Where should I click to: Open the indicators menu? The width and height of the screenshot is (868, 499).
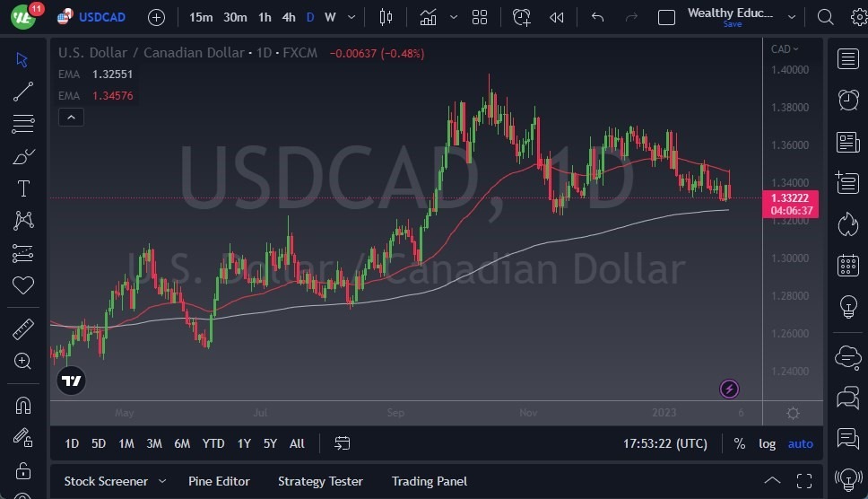tap(428, 18)
